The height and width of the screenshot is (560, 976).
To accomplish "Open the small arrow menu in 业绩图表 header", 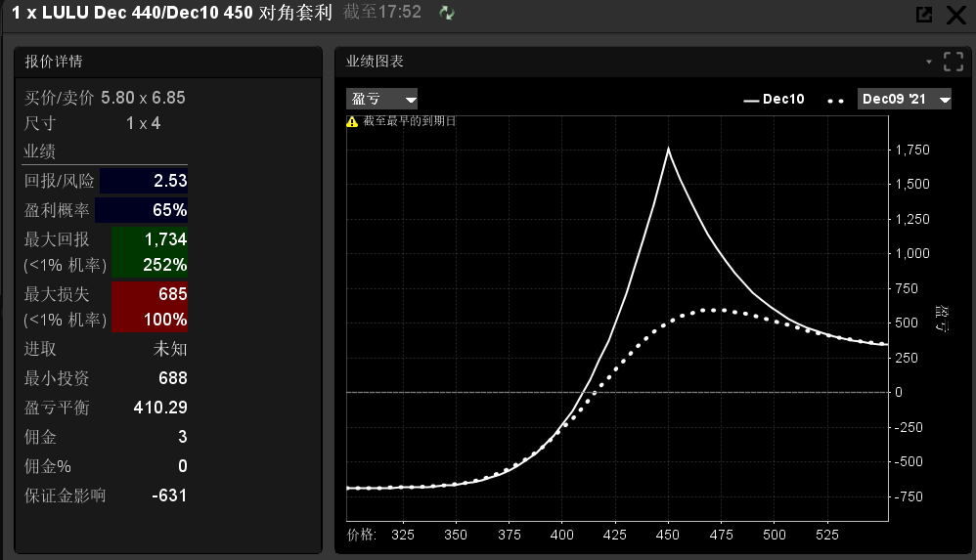I will tap(929, 62).
